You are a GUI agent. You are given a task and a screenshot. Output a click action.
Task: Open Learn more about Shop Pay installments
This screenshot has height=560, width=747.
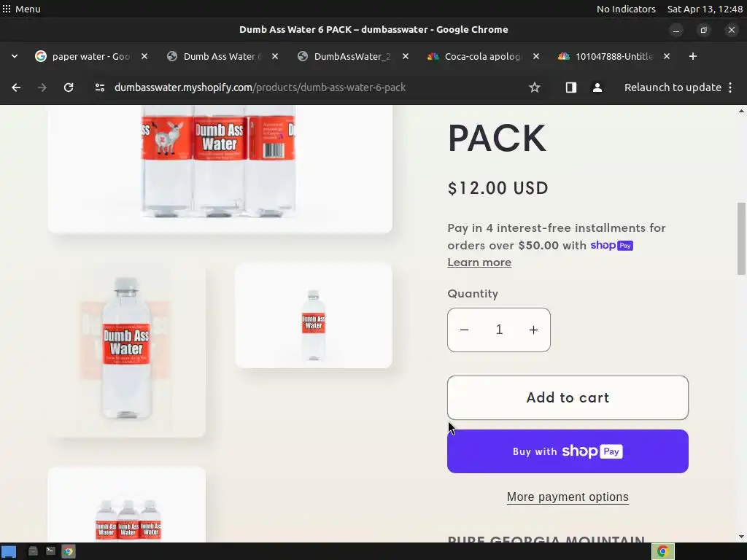479,262
